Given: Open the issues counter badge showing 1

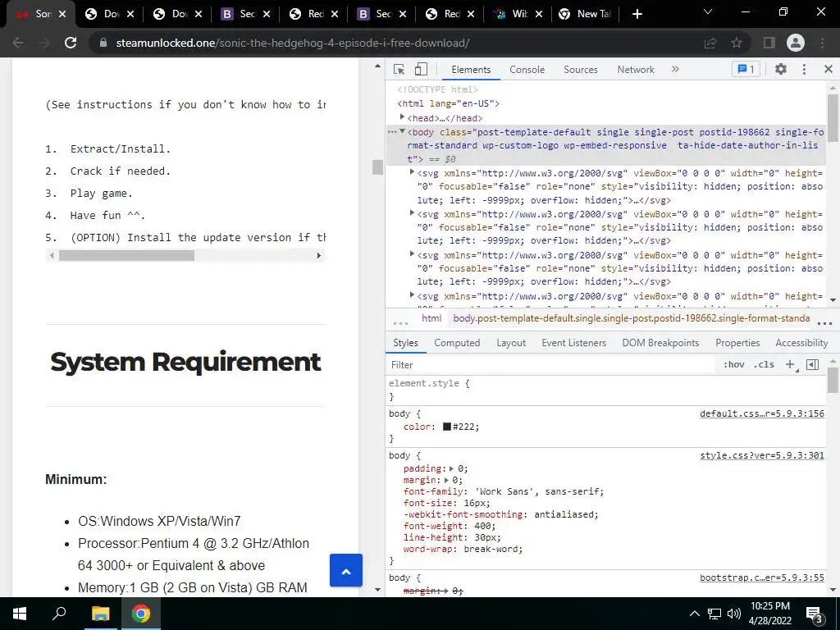Looking at the screenshot, I should tap(746, 69).
